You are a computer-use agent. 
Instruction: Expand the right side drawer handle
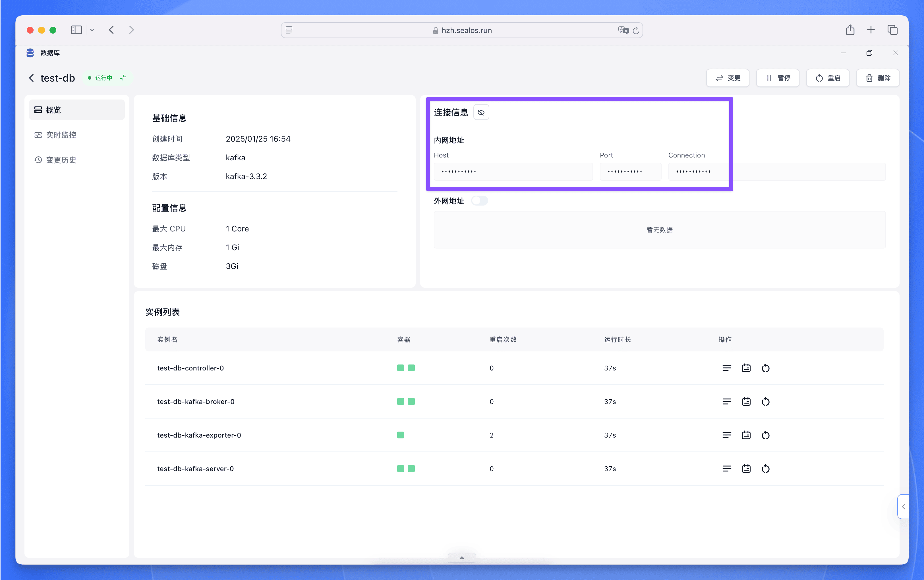pyautogui.click(x=903, y=507)
